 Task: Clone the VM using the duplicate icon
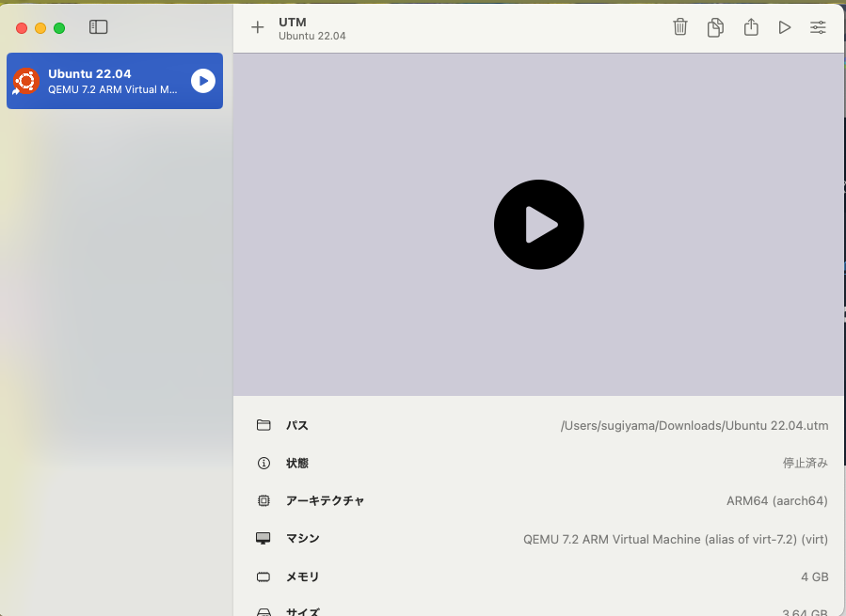click(x=715, y=27)
